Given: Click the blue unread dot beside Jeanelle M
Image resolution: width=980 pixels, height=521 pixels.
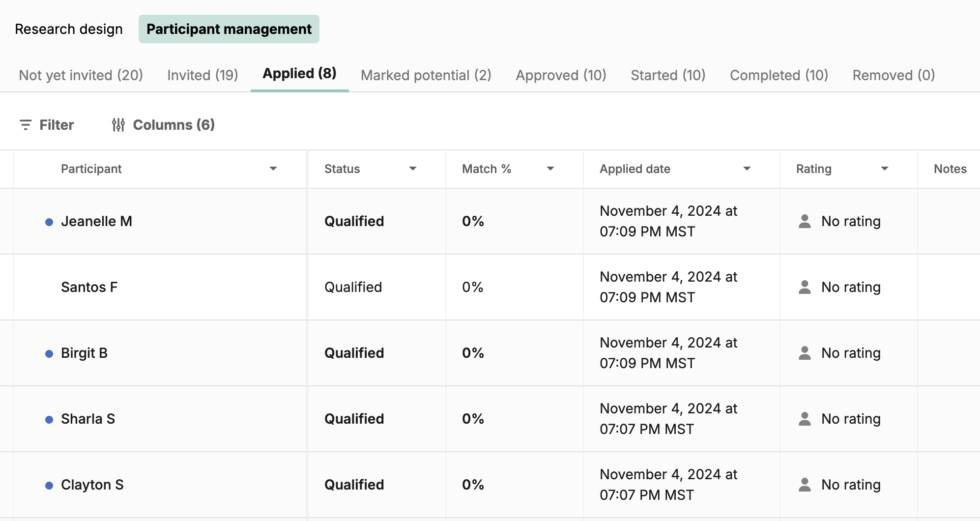Looking at the screenshot, I should point(49,222).
